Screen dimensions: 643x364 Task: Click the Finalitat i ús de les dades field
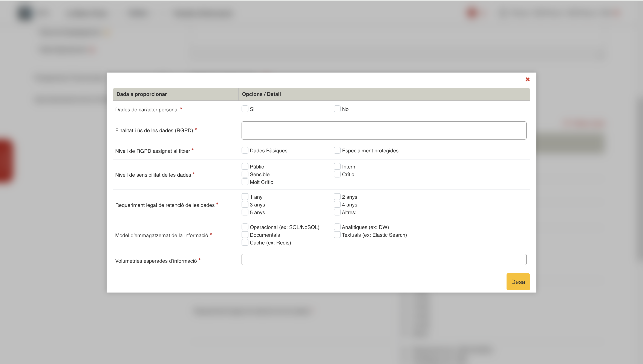coord(384,130)
